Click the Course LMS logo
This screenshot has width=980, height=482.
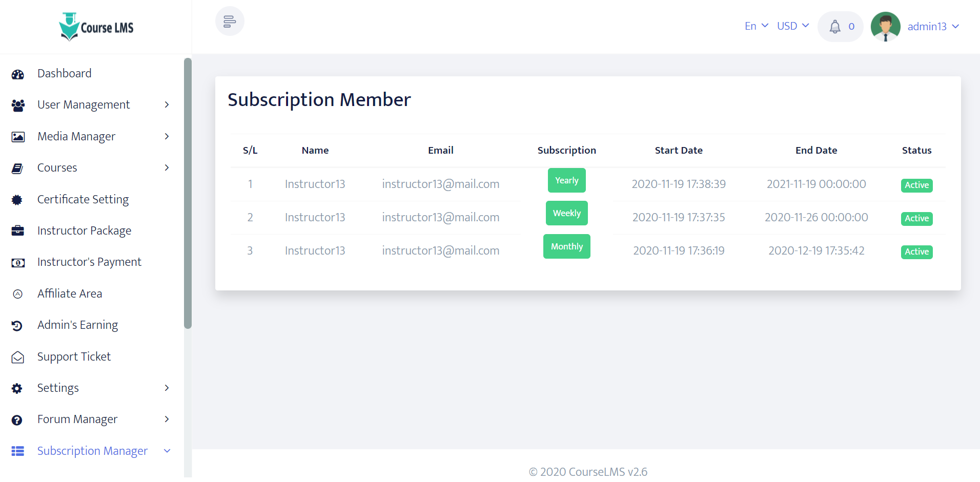[x=96, y=27]
